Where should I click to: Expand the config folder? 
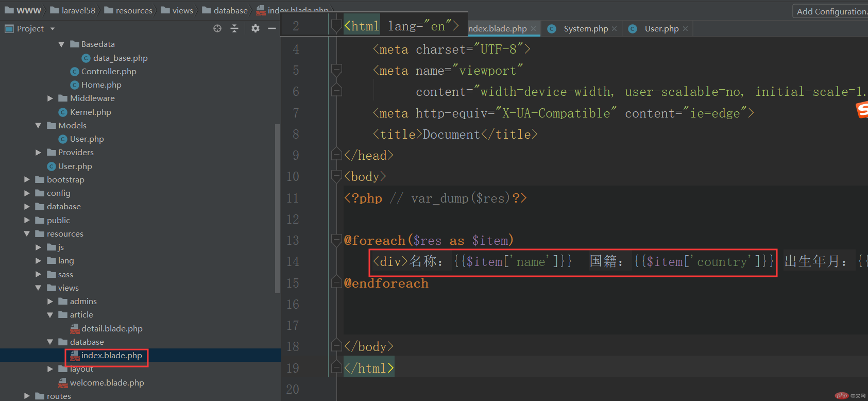[x=27, y=193]
